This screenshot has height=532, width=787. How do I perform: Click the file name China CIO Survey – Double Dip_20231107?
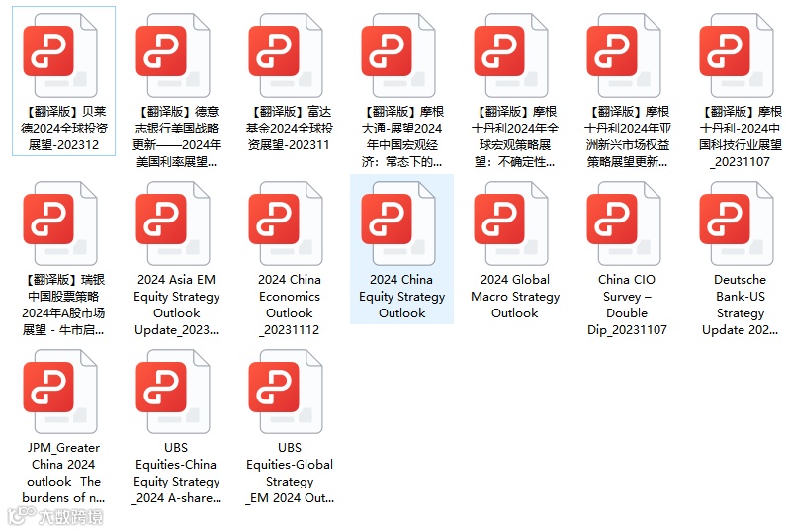pyautogui.click(x=628, y=305)
